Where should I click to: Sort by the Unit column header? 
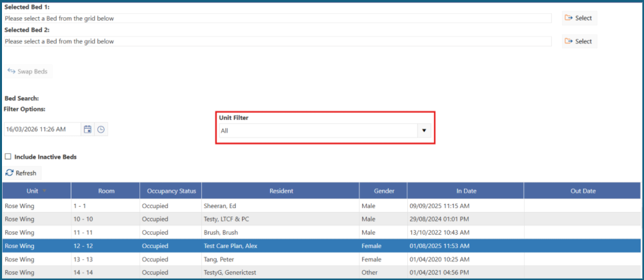[37, 191]
